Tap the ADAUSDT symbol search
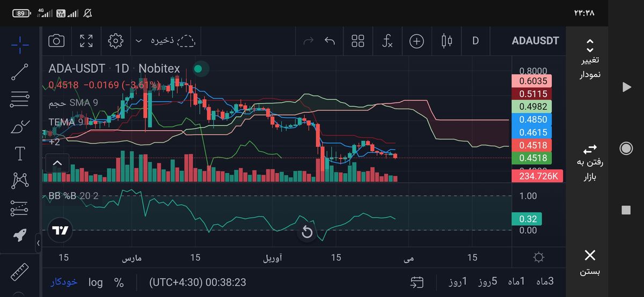The image size is (644, 297). click(535, 41)
